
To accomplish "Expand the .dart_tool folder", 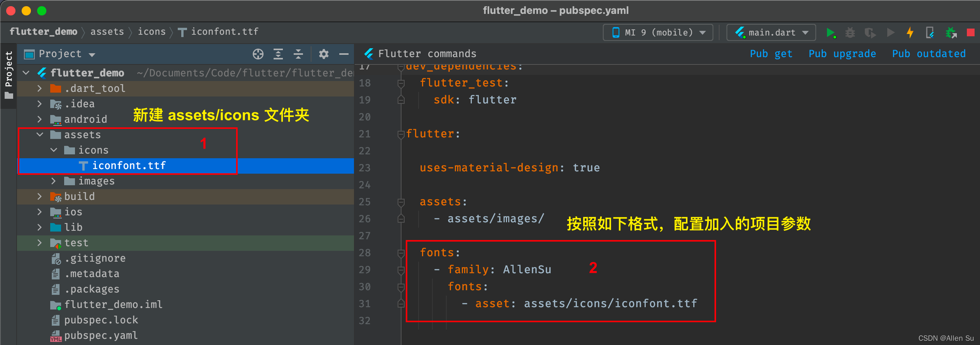I will (x=39, y=88).
